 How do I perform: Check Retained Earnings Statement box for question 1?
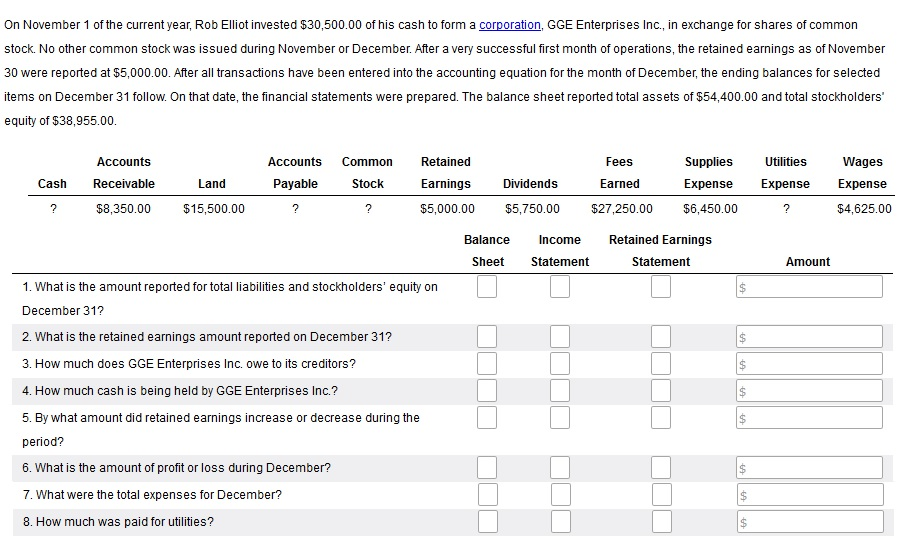(x=661, y=287)
